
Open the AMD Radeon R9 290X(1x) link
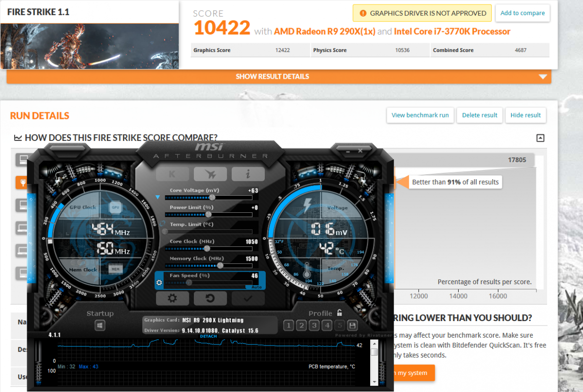click(325, 32)
